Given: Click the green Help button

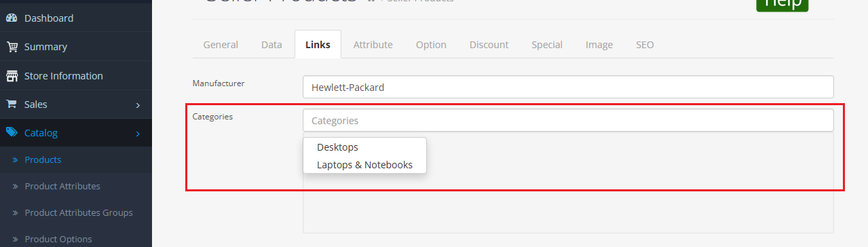Looking at the screenshot, I should click(782, 4).
